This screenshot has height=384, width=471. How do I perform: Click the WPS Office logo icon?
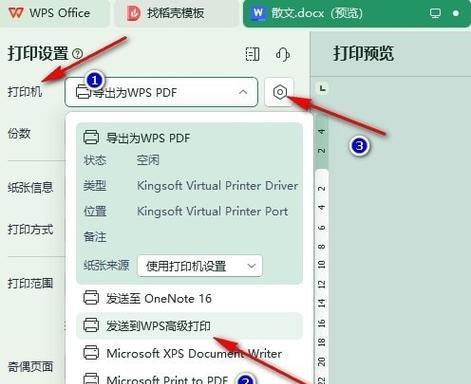click(x=15, y=13)
